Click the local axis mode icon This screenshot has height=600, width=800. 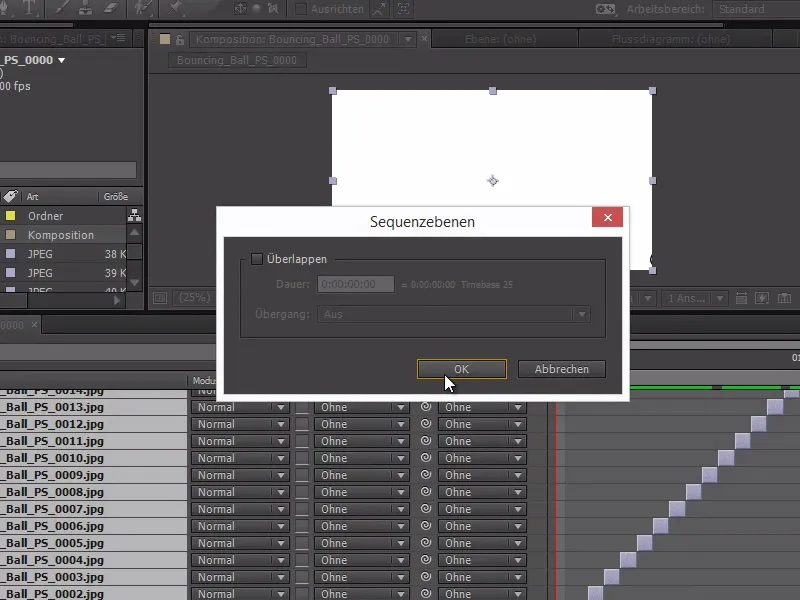tap(240, 9)
